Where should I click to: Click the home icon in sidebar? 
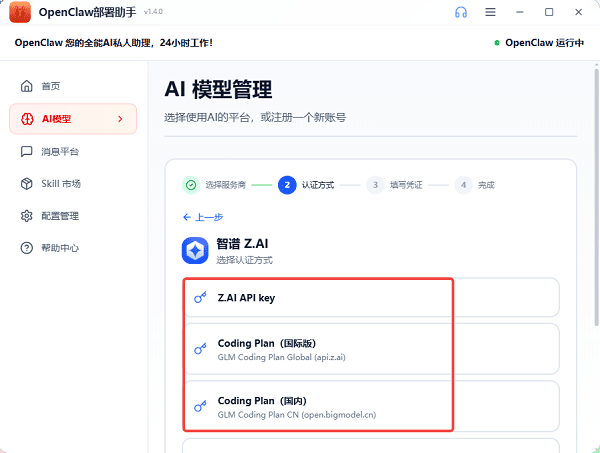point(26,86)
